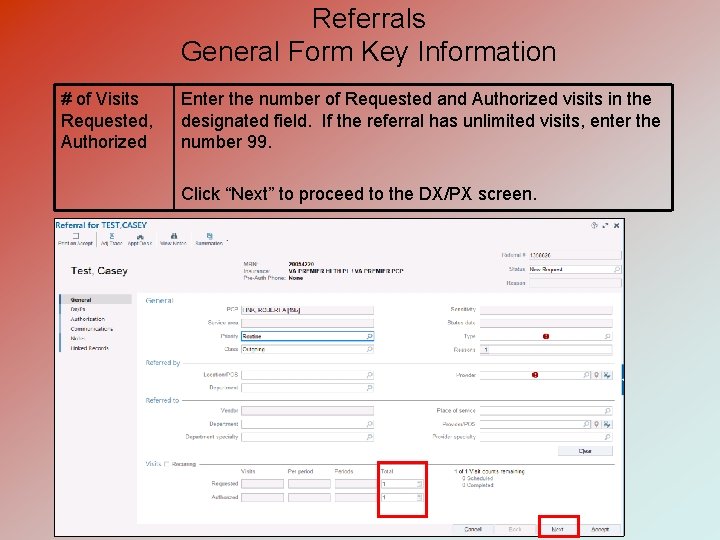This screenshot has height=540, width=720.
Task: Open the Location/POS lookup magnifier
Action: 370,375
